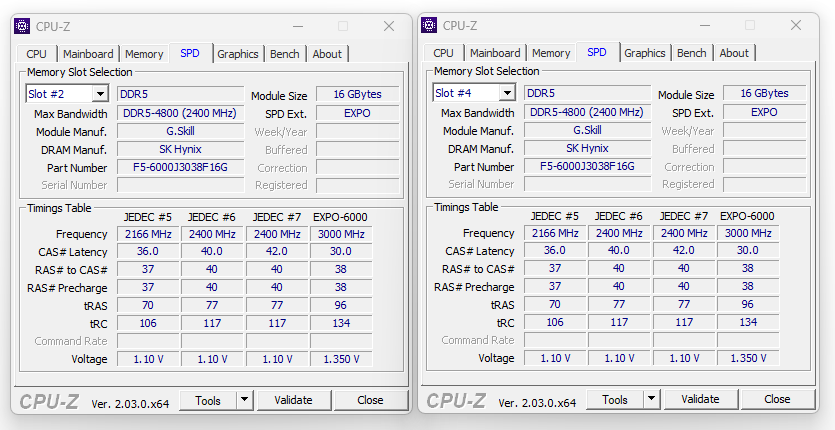Viewport: 835px width, 430px height.
Task: Switch to CPU tab in right window
Action: click(443, 53)
